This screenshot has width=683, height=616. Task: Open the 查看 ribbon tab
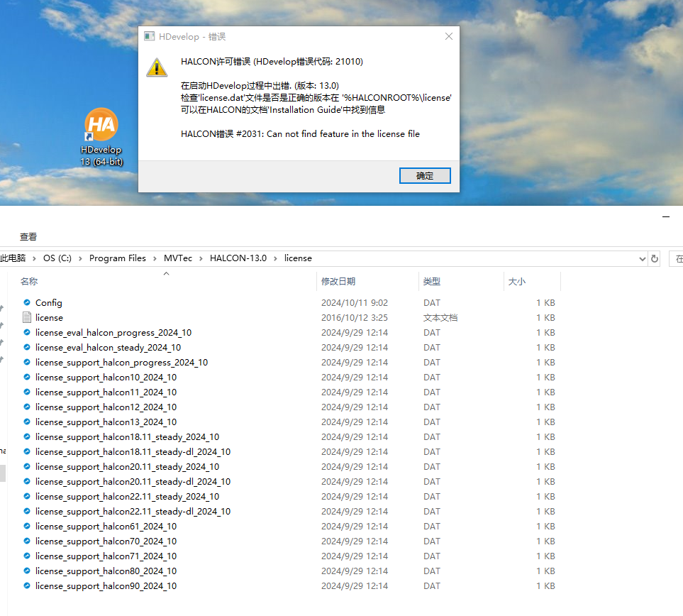(x=28, y=237)
